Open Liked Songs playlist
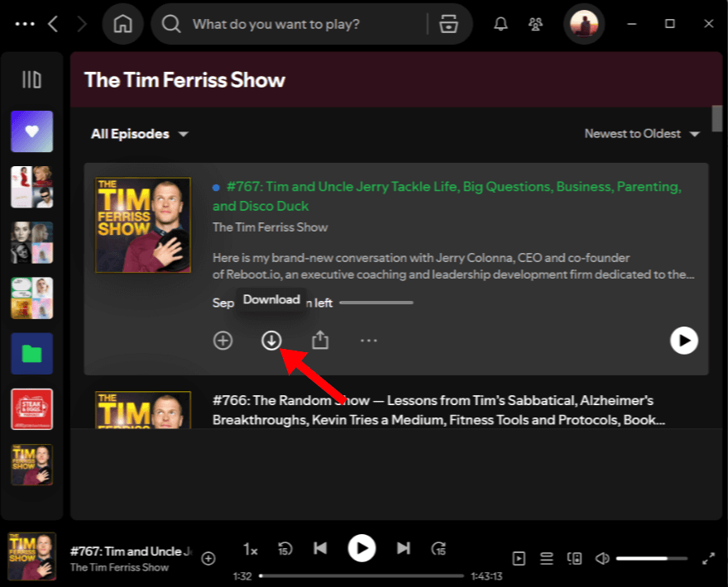Image resolution: width=728 pixels, height=587 pixels. click(x=31, y=131)
